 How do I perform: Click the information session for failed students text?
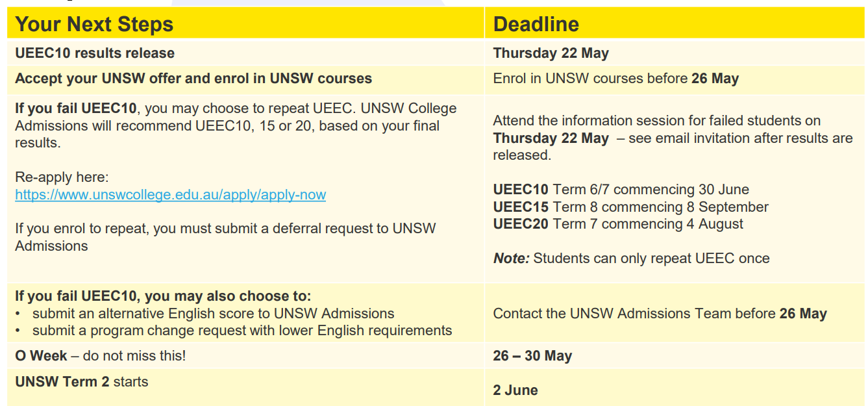[x=673, y=138]
